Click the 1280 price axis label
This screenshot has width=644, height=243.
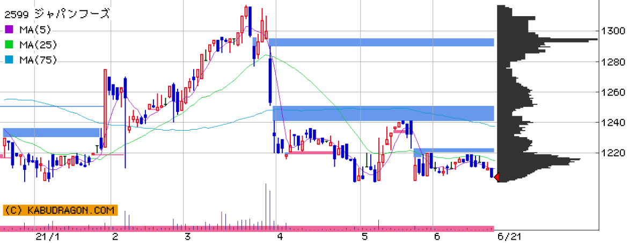click(x=613, y=62)
